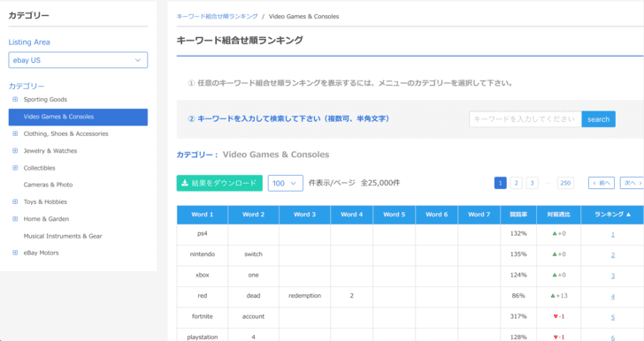
Task: Sort by the Word 5 column header
Action: click(x=395, y=215)
